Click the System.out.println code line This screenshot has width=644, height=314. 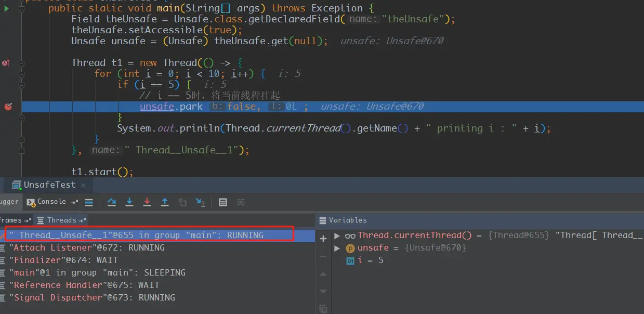click(334, 128)
